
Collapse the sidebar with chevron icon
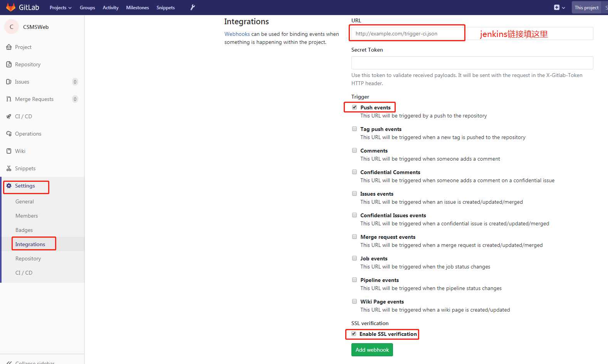point(9,362)
